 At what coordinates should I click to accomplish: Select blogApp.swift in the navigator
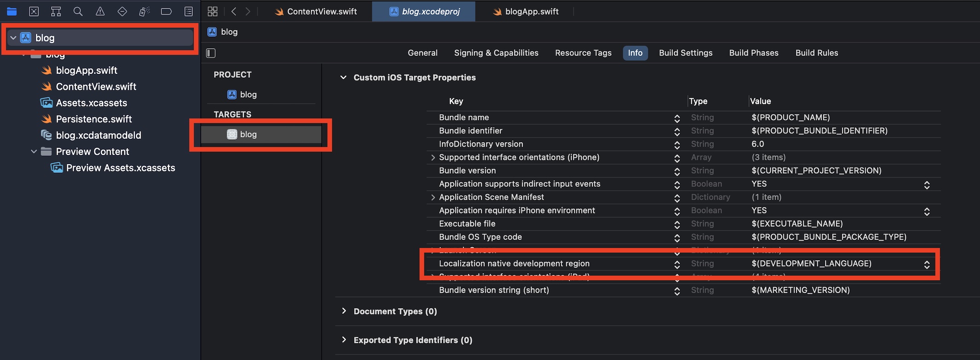[x=86, y=71]
